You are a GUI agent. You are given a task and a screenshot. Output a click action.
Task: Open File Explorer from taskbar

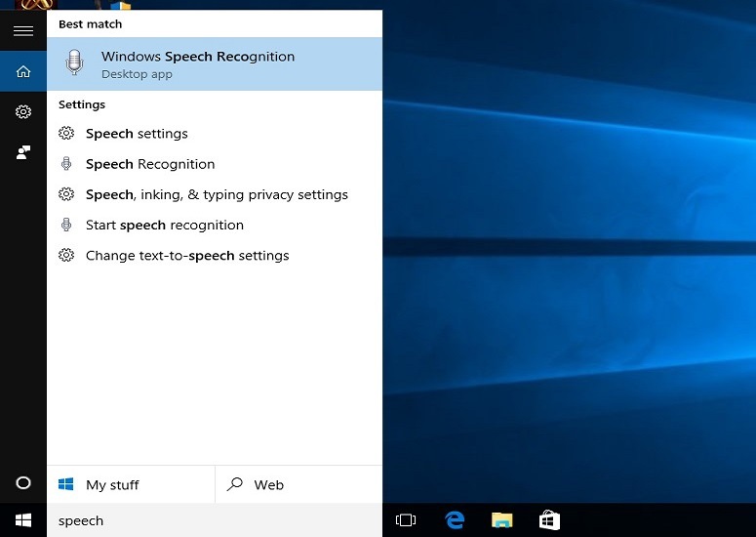[502, 520]
